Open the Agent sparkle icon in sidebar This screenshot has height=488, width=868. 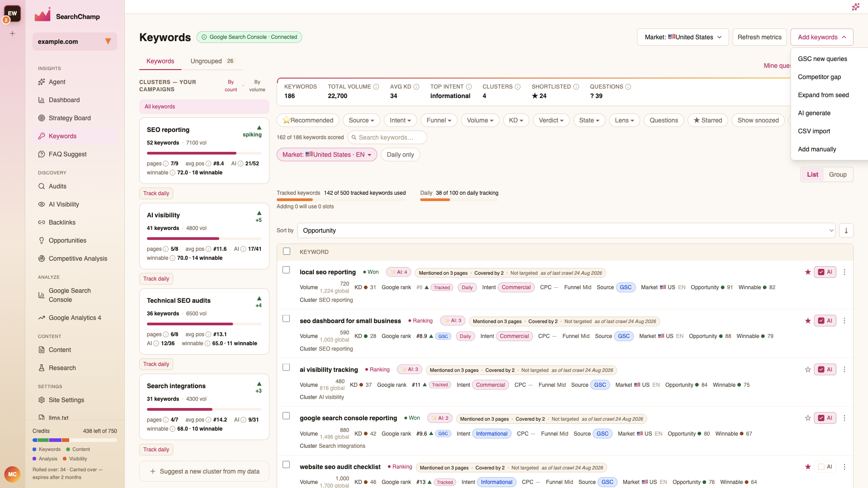click(42, 82)
